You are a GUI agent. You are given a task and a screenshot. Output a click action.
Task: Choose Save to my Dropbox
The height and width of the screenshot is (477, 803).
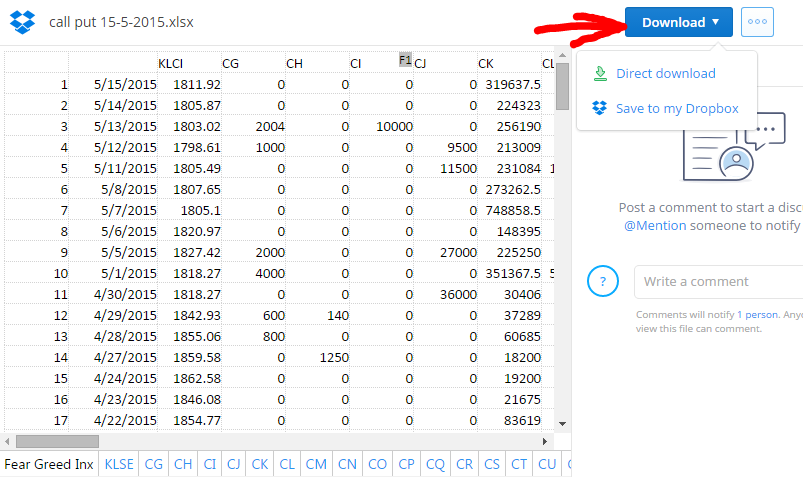pyautogui.click(x=677, y=109)
